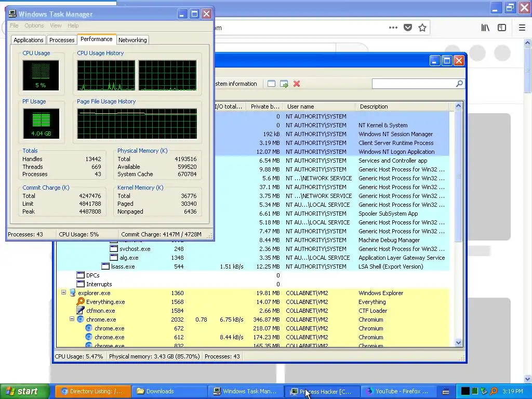532x399 pixels.
Task: Click the Everything search tray icon
Action: (494, 391)
